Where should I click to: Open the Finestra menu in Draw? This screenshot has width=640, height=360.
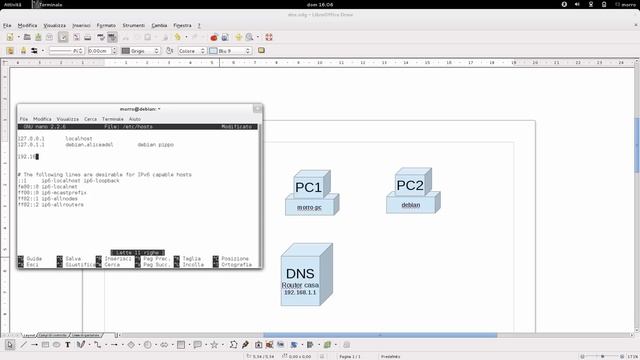(182, 25)
